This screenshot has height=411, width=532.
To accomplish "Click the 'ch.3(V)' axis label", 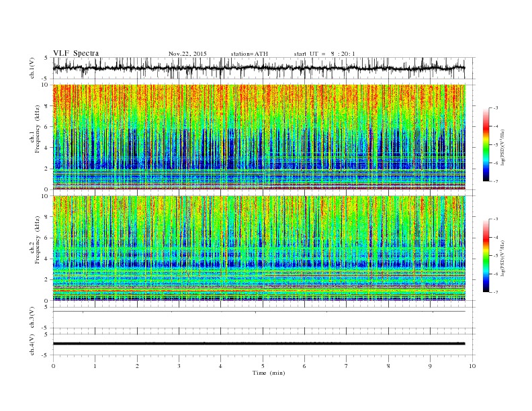I will [x=32, y=318].
